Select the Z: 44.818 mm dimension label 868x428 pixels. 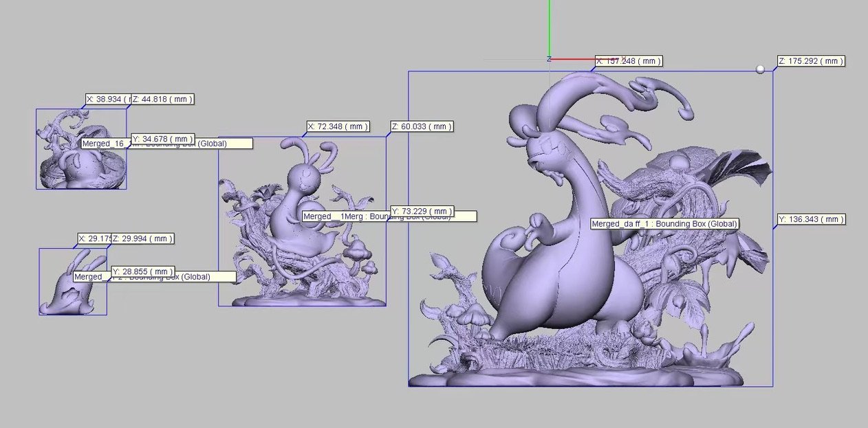162,100
